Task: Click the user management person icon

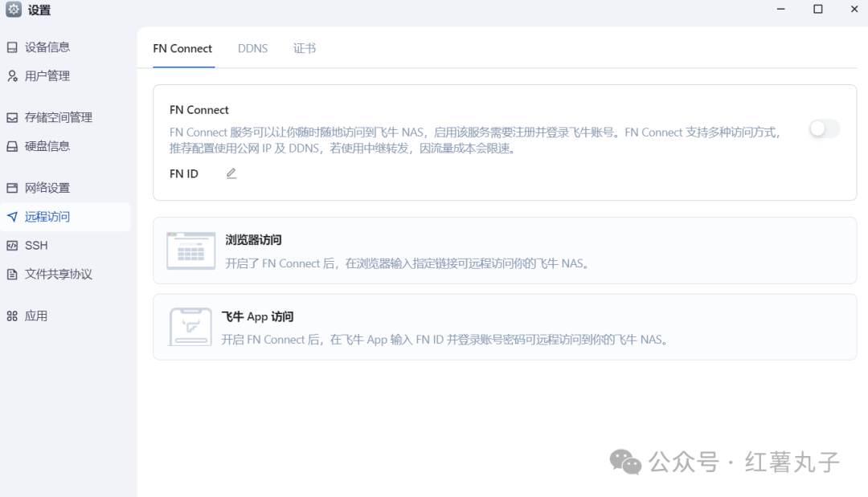Action: (x=12, y=76)
